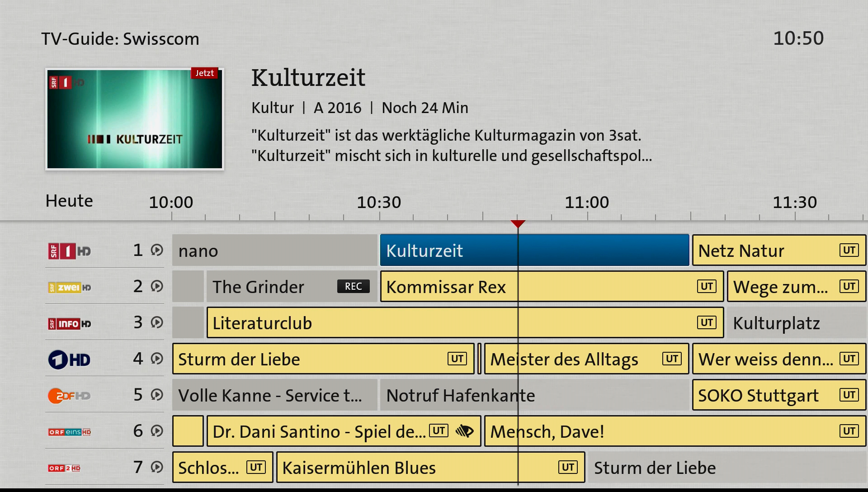Select the SRF 1 HD channel logo

pos(70,251)
